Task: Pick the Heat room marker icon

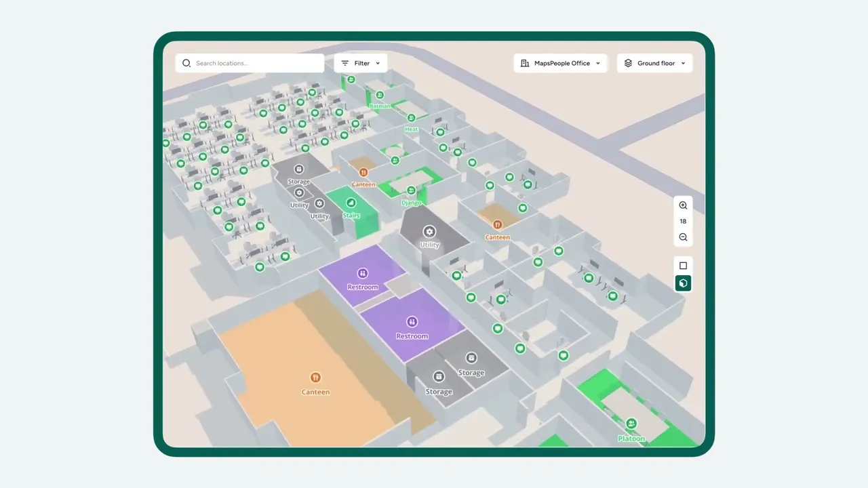Action: click(411, 118)
